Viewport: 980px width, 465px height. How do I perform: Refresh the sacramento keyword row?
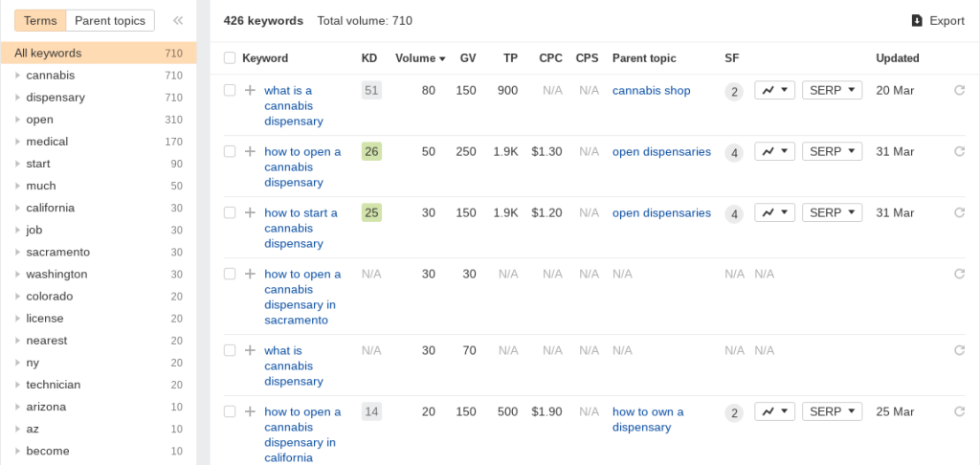(959, 274)
